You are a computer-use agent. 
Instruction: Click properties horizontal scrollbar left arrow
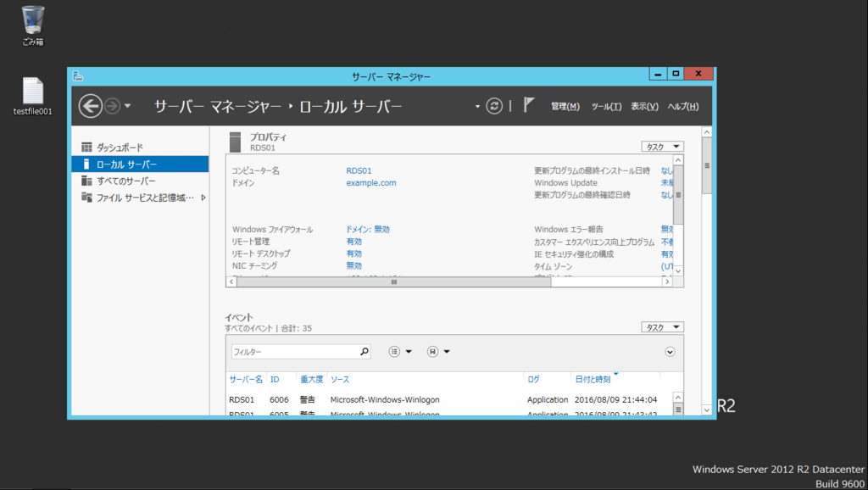click(231, 281)
